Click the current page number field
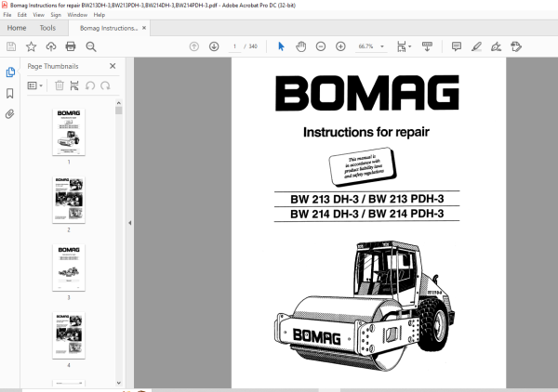The height and width of the screenshot is (392, 558). point(234,46)
